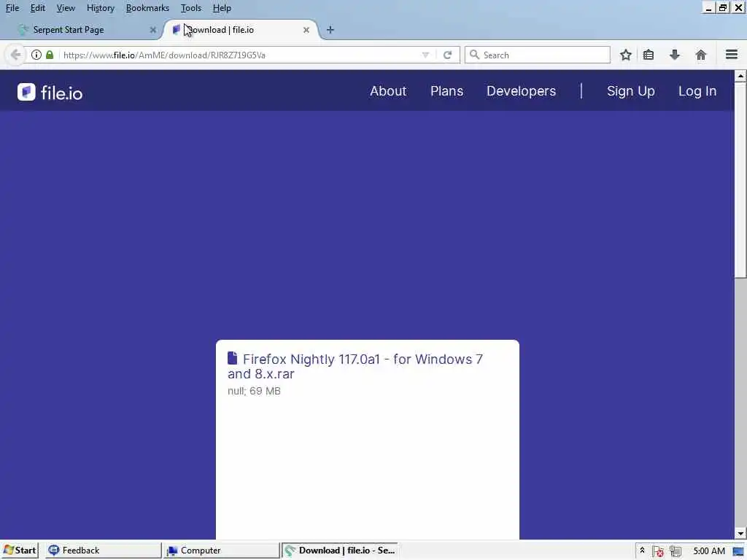Open the Edit menu
Viewport: 747px width, 560px height.
tap(38, 8)
